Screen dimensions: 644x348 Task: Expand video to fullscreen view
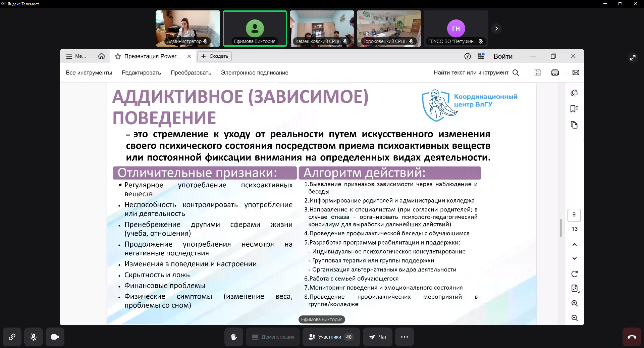[633, 58]
